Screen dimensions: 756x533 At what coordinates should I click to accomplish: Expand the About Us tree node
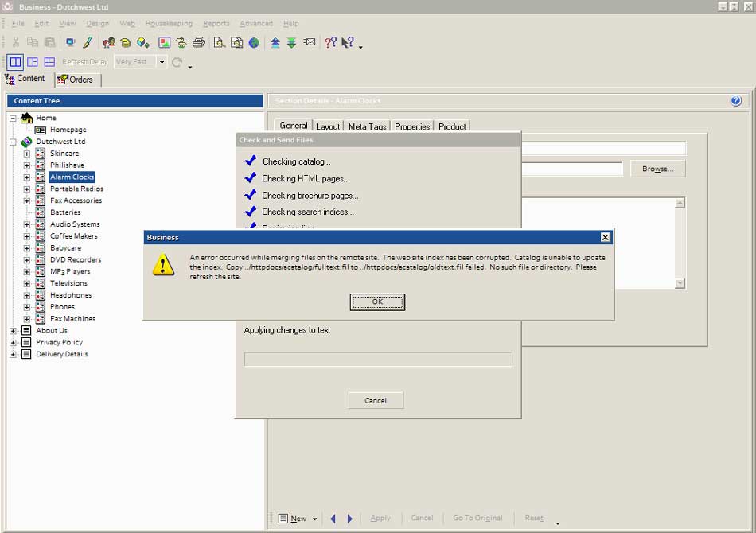click(x=13, y=331)
